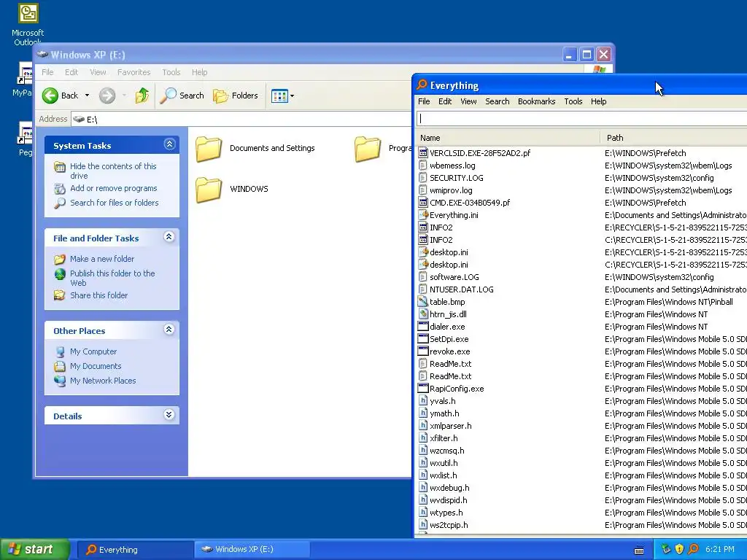Open Explorer Tools menu

171,72
